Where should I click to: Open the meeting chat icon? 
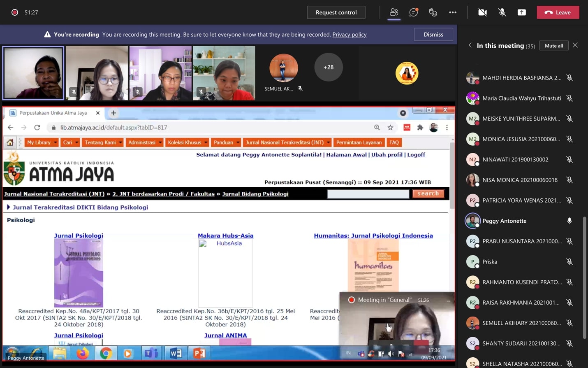click(413, 12)
